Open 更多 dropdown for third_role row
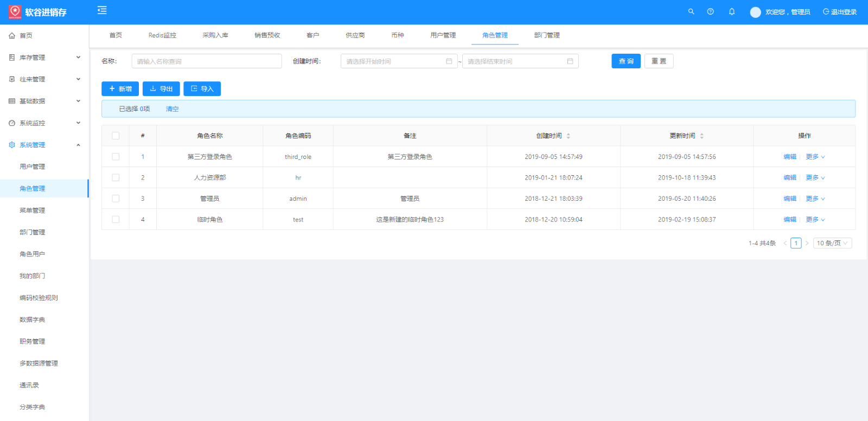Viewport: 868px width, 421px height. click(815, 157)
